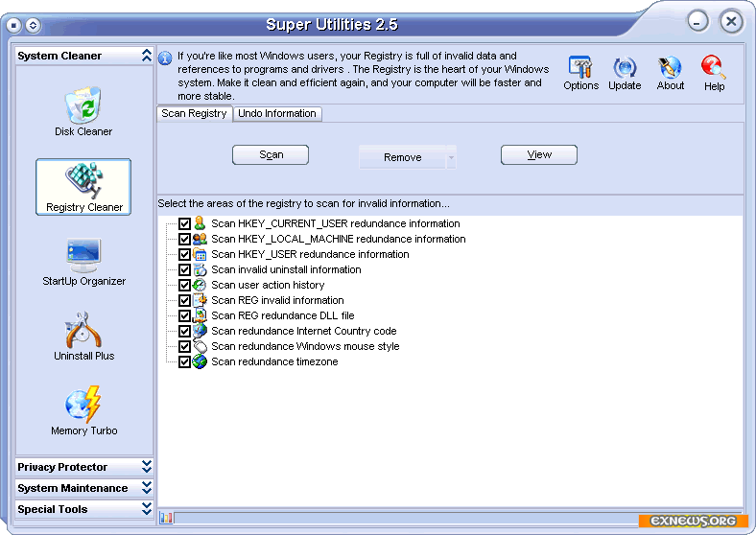
Task: Click the user action history icon
Action: point(200,285)
